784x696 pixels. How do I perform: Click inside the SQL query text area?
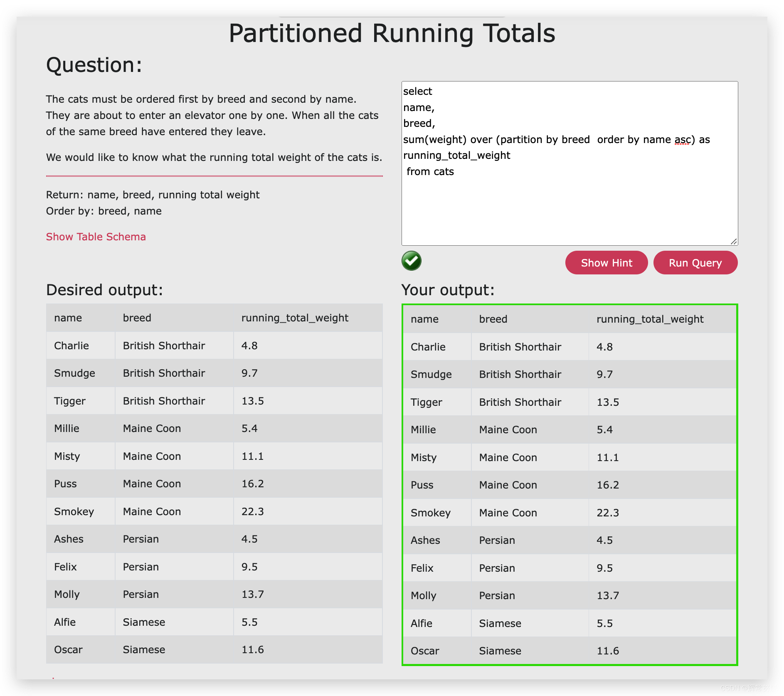[x=570, y=163]
